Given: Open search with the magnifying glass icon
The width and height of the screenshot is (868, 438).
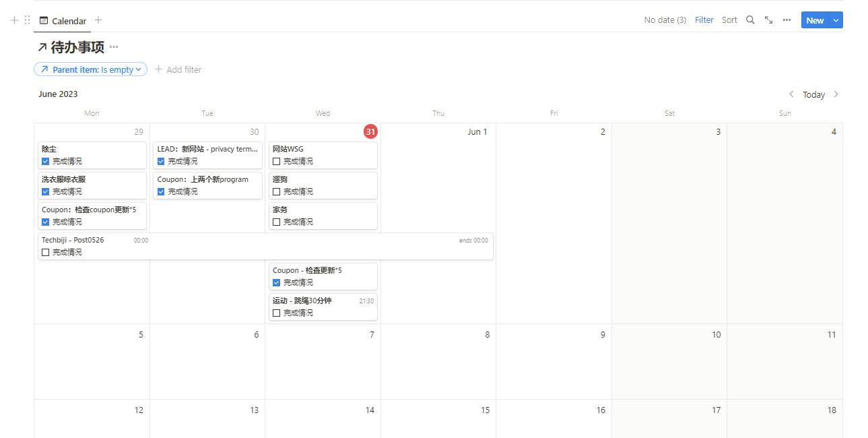Looking at the screenshot, I should (x=750, y=20).
